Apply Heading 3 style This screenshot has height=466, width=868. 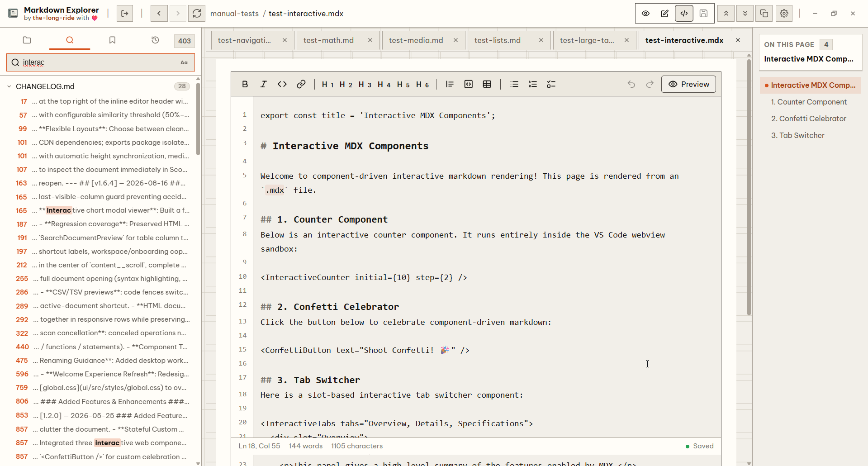tap(365, 84)
